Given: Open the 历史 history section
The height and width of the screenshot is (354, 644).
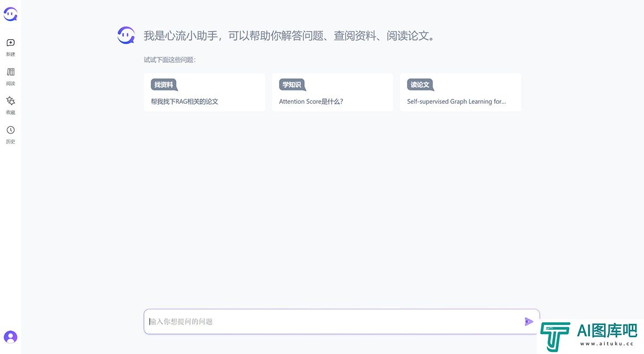Looking at the screenshot, I should pyautogui.click(x=10, y=134).
